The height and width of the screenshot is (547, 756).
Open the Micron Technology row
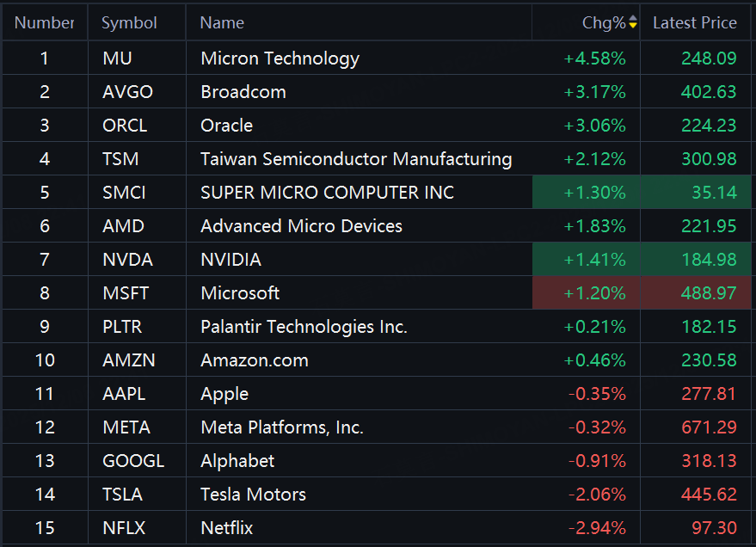coord(280,58)
